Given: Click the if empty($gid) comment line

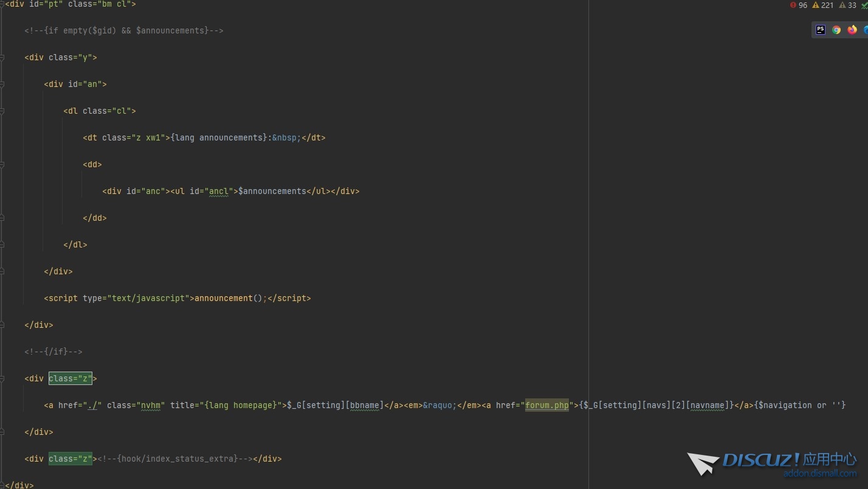Looking at the screenshot, I should tap(124, 30).
